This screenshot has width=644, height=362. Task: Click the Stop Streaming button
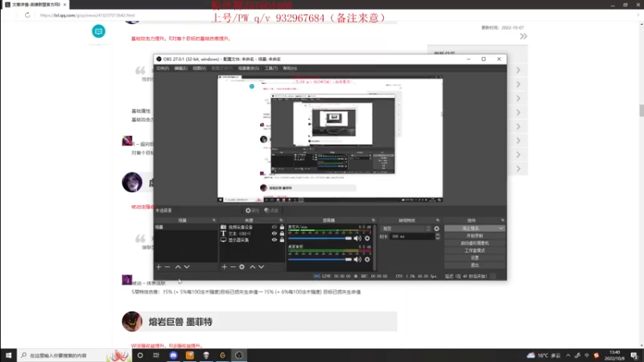click(x=471, y=228)
